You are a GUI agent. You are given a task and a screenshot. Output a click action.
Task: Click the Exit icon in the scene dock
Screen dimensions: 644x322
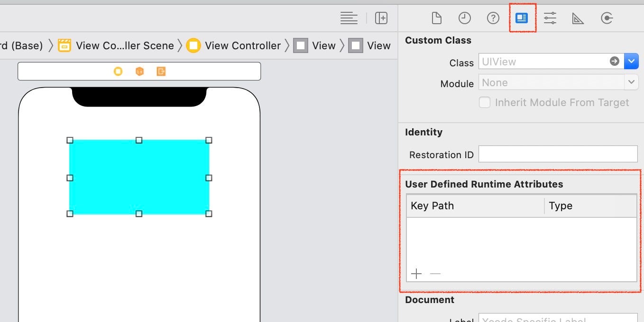[161, 71]
